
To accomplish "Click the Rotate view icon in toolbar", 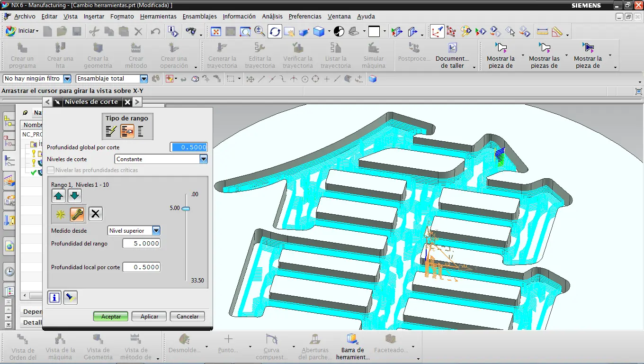I will click(x=275, y=32).
